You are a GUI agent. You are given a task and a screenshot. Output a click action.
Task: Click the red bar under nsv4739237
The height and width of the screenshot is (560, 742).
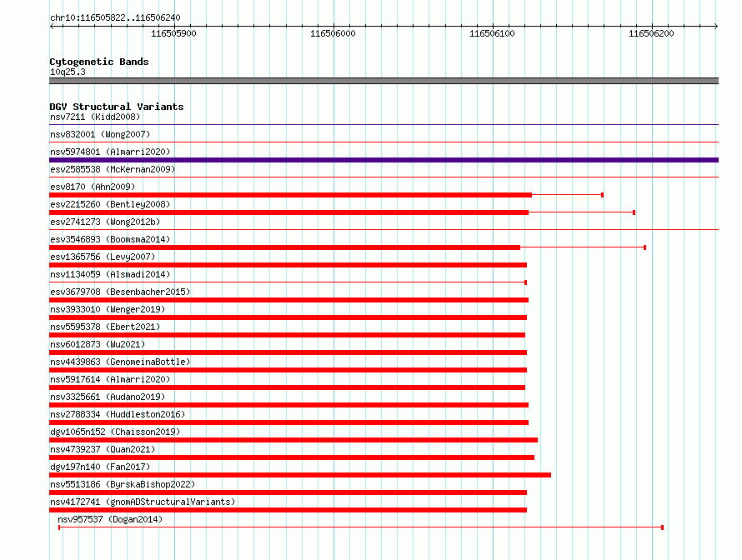coord(292,457)
